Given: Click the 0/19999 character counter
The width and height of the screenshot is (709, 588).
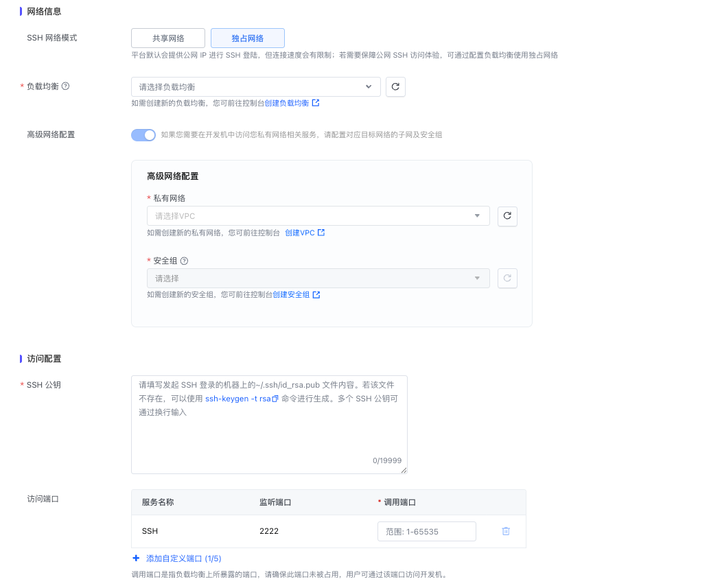Looking at the screenshot, I should (387, 460).
